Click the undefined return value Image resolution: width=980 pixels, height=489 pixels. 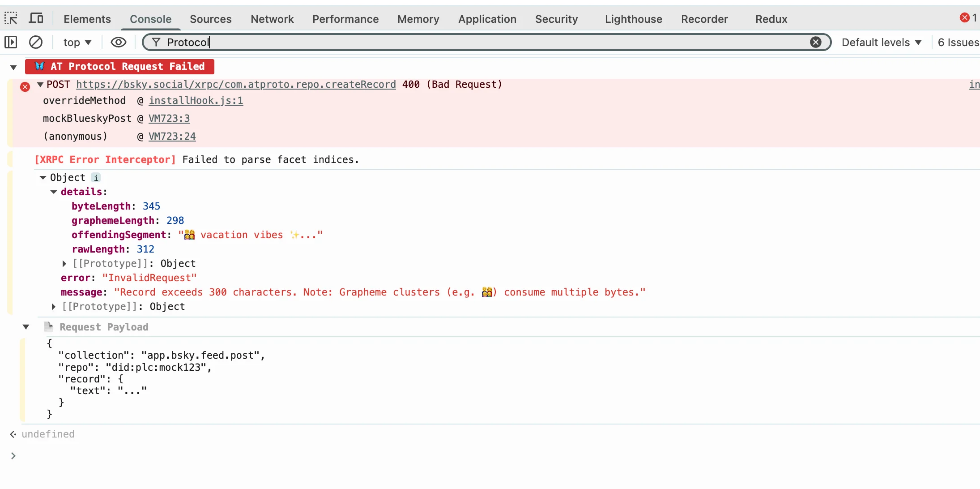coord(48,434)
